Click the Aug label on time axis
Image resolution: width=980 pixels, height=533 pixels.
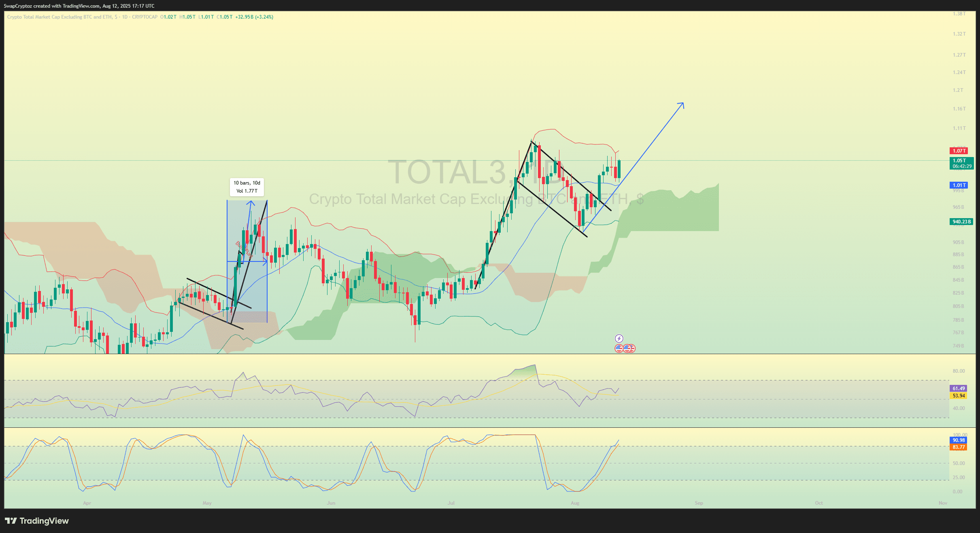[x=575, y=503]
